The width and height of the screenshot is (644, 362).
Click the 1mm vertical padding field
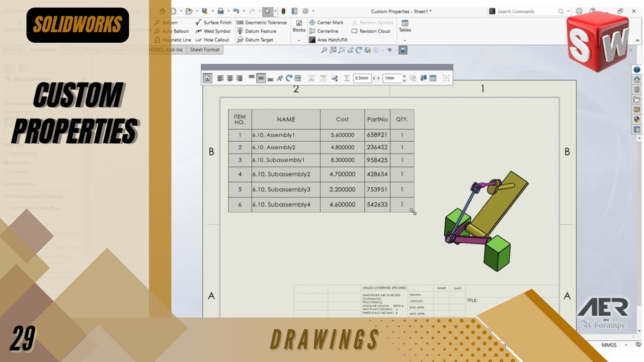[392, 78]
